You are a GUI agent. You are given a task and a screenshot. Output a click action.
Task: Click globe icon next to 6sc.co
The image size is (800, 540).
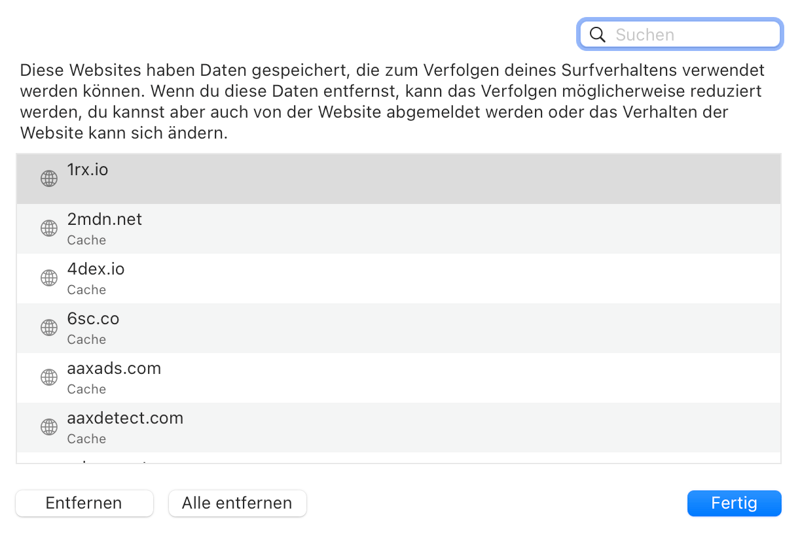point(49,328)
